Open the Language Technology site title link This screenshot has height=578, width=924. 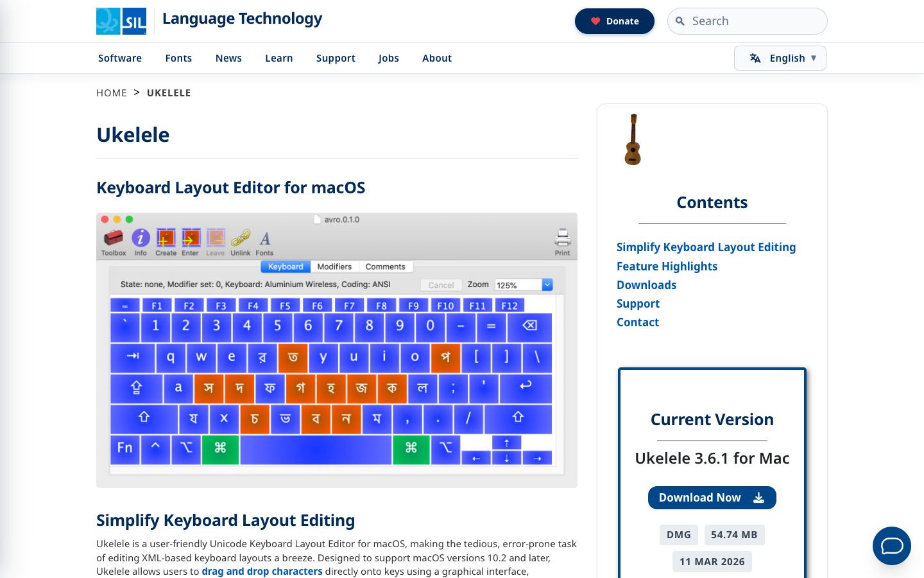(242, 19)
